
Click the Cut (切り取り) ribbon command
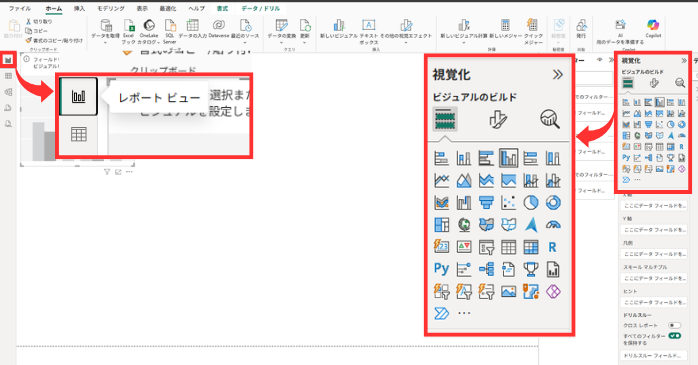click(39, 21)
